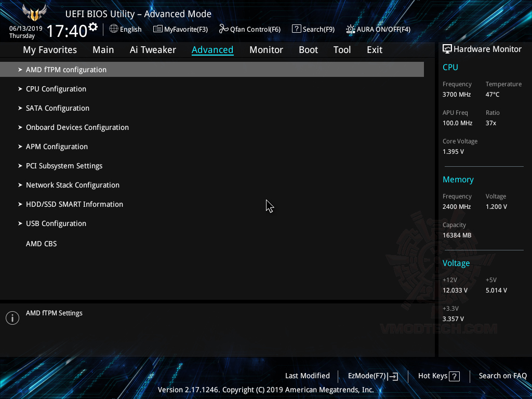Expand USB Configuration arrow
The image size is (532, 399).
[x=20, y=223]
